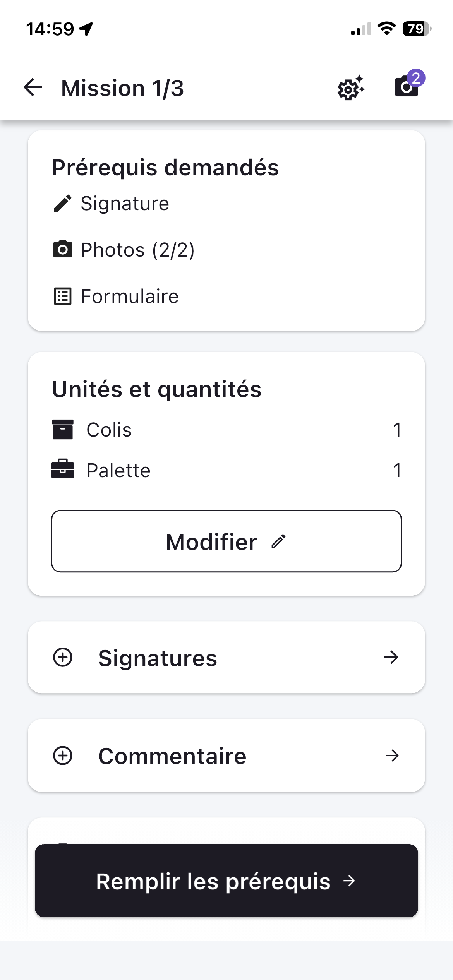Tap the plus circle next to Signatures
This screenshot has height=980, width=453.
[63, 657]
